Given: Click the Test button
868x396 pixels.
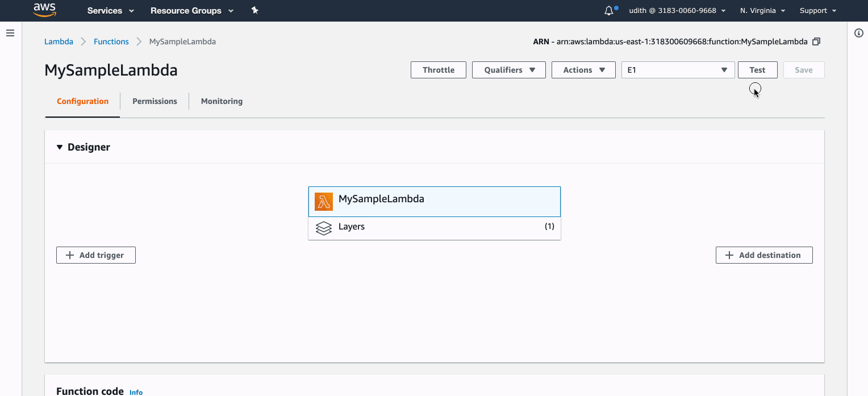Looking at the screenshot, I should tap(757, 70).
